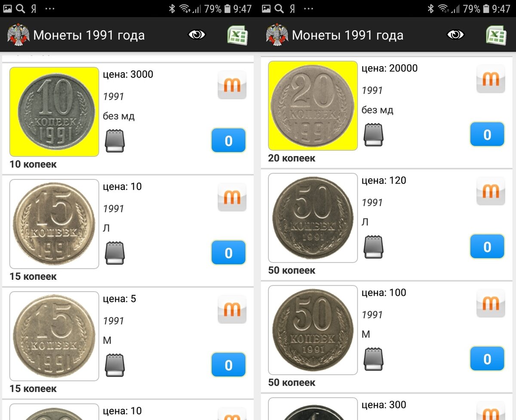The width and height of the screenshot is (516, 420).
Task: Tap orange M icon for 50 kopeck Л coin
Action: click(x=491, y=191)
